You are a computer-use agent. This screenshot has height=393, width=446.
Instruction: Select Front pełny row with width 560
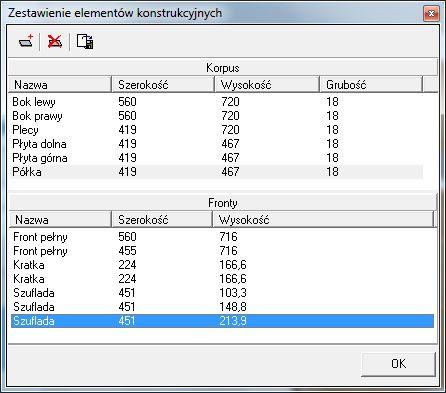[x=222, y=237]
